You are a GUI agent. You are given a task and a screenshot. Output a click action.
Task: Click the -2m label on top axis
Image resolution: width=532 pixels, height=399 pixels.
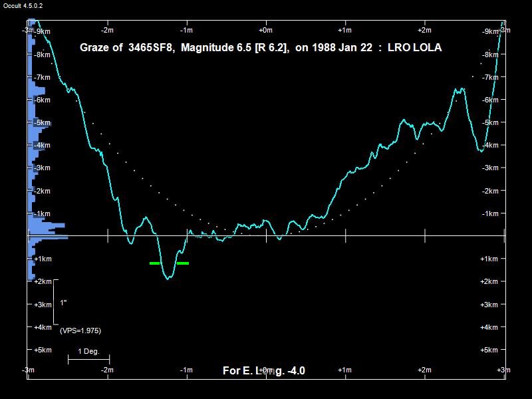pyautogui.click(x=107, y=31)
